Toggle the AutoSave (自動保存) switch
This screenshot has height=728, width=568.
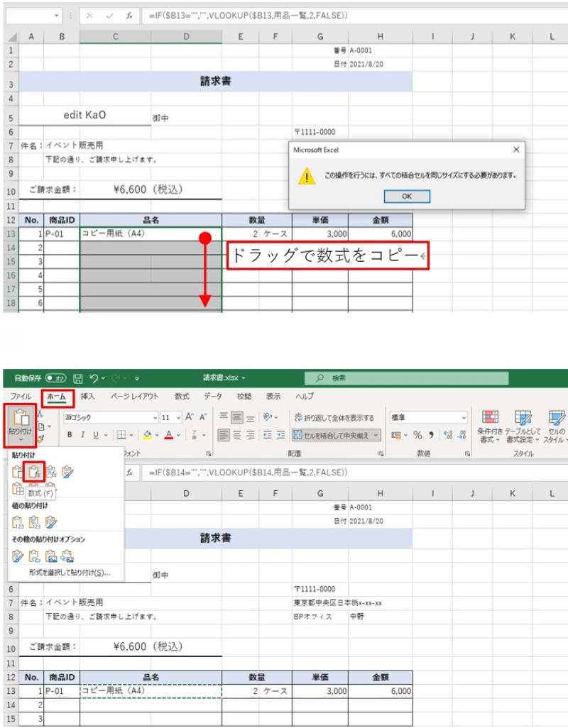[x=55, y=378]
